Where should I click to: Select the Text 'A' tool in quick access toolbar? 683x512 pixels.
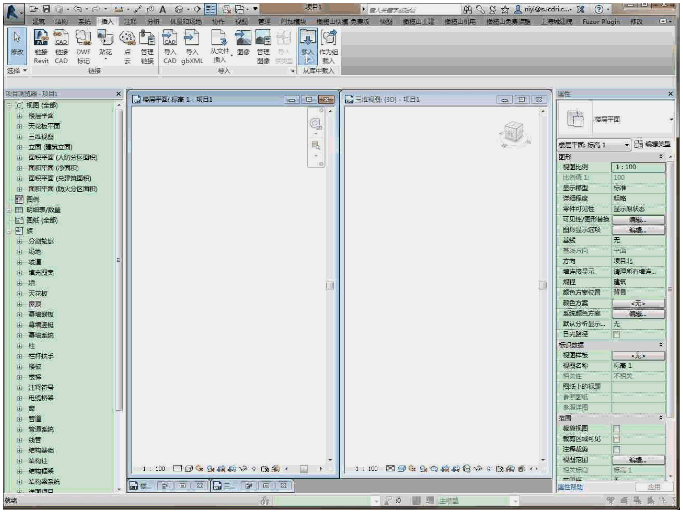[x=162, y=9]
